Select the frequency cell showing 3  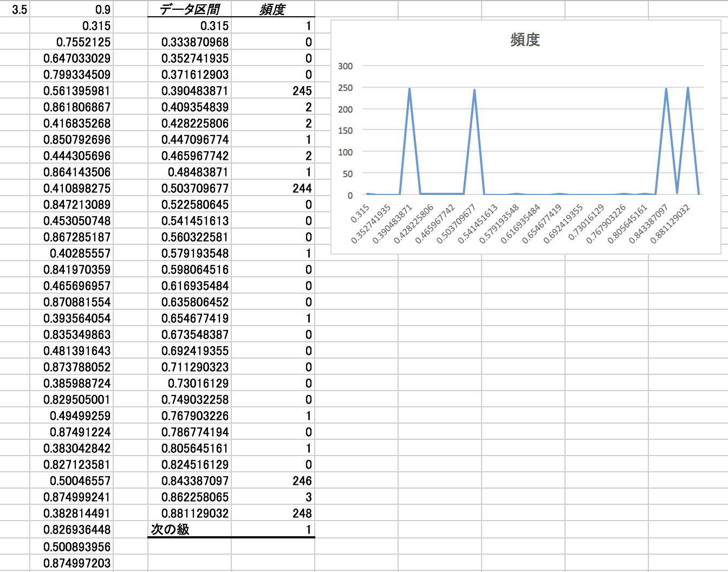(273, 497)
